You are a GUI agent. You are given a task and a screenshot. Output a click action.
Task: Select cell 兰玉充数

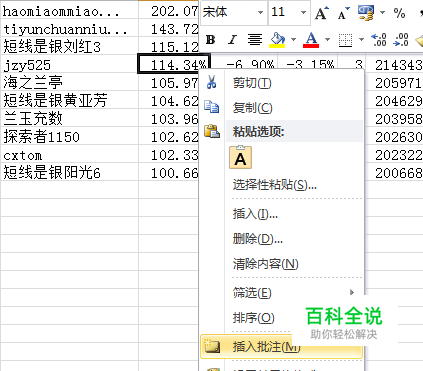[69, 119]
